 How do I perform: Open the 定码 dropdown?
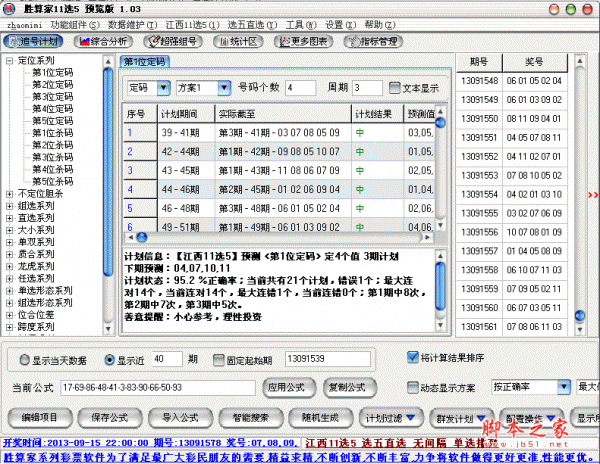pos(164,88)
